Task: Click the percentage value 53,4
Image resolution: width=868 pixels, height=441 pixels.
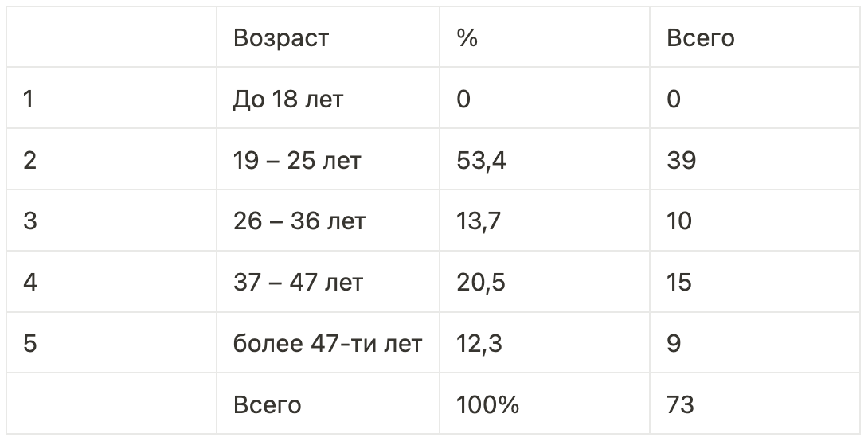Action: coord(481,160)
